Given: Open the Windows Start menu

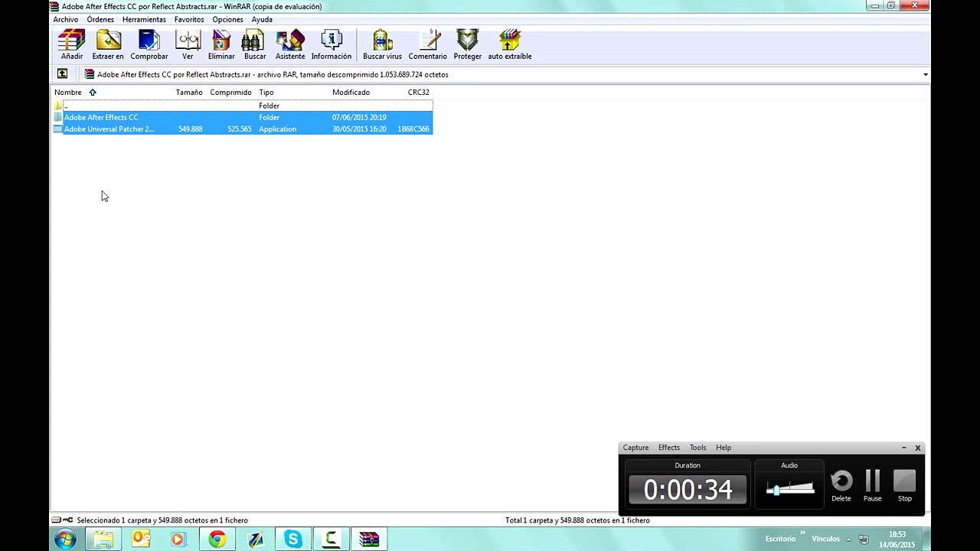Looking at the screenshot, I should [65, 539].
